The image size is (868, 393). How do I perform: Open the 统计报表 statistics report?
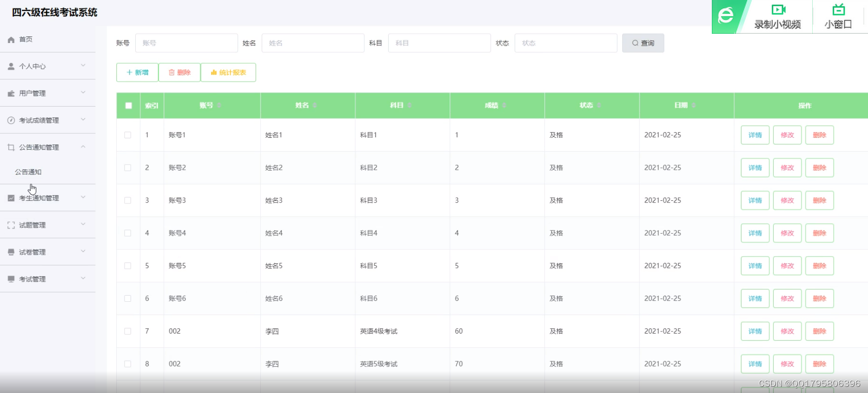point(228,72)
